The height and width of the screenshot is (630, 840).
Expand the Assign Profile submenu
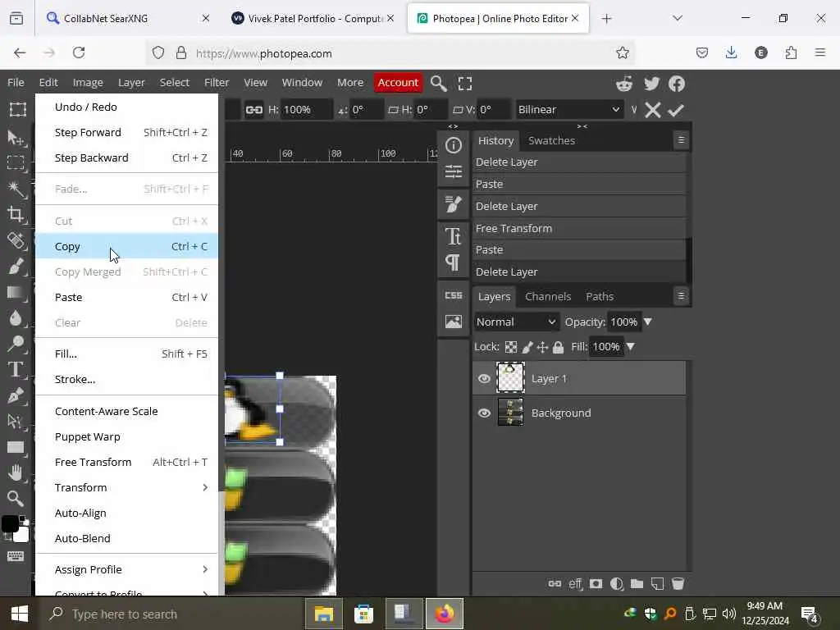pyautogui.click(x=127, y=569)
